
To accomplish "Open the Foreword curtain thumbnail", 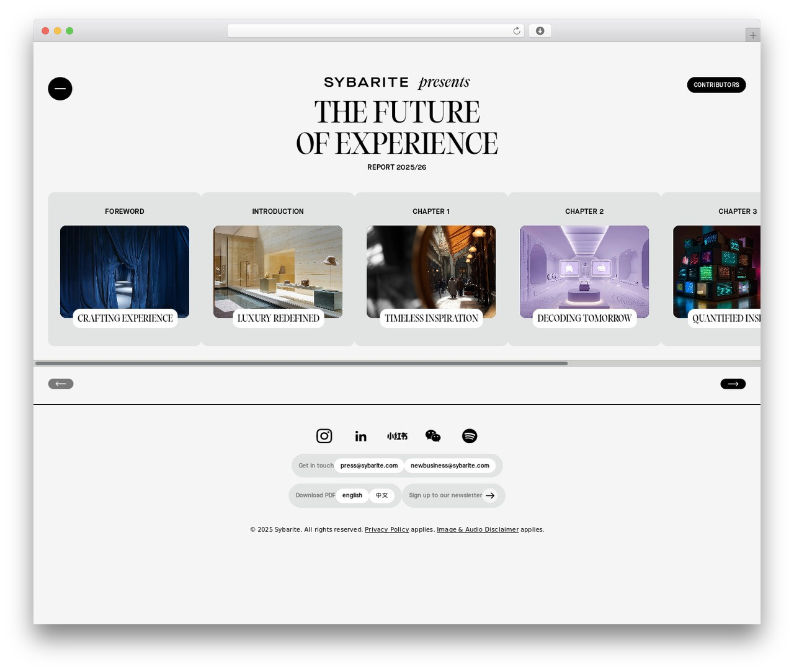I will click(x=125, y=272).
